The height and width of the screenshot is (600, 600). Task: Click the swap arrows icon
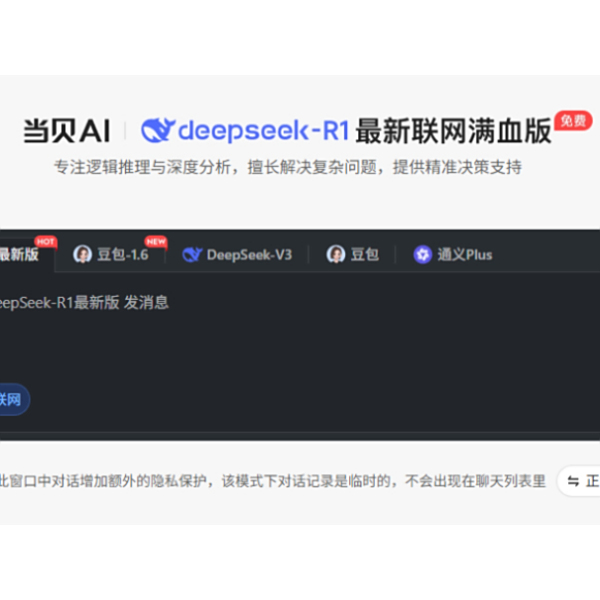pyautogui.click(x=573, y=481)
